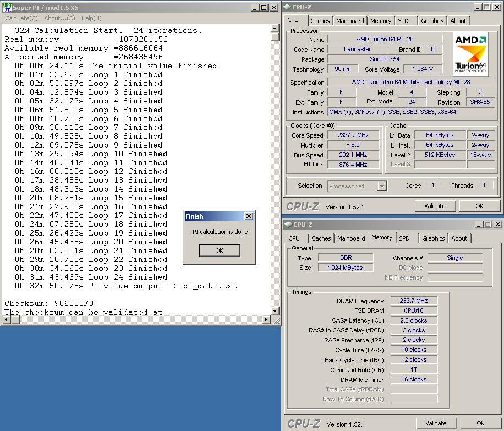
Task: Click Super PI horizontal scrollbar left arrow
Action: 6,320
